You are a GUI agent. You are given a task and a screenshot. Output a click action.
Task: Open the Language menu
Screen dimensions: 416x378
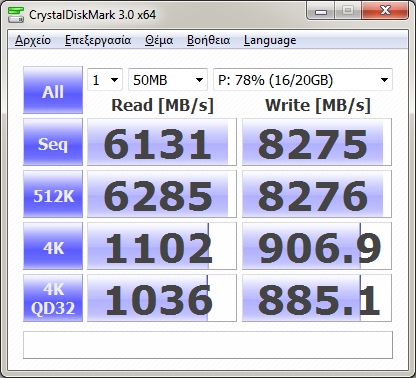click(270, 40)
